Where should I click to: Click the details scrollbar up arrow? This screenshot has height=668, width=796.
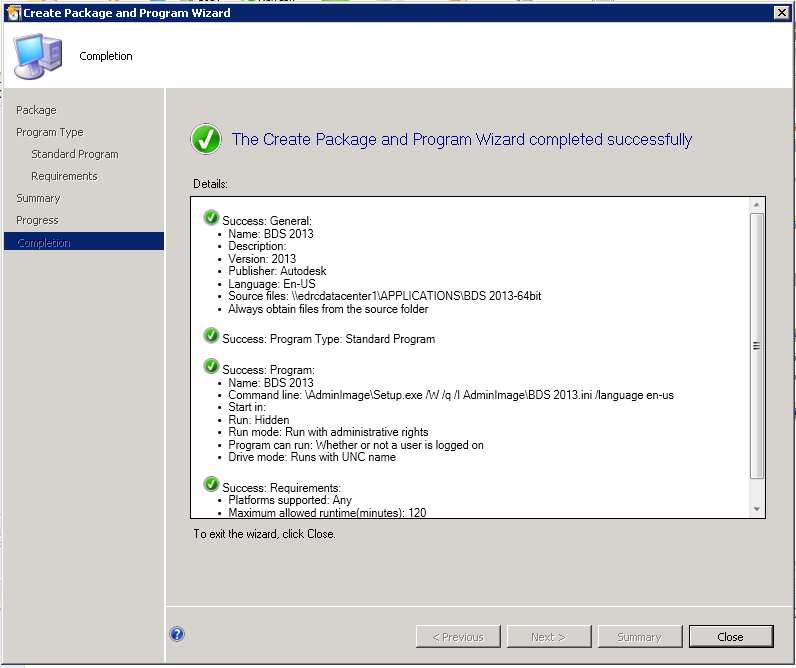click(x=756, y=205)
